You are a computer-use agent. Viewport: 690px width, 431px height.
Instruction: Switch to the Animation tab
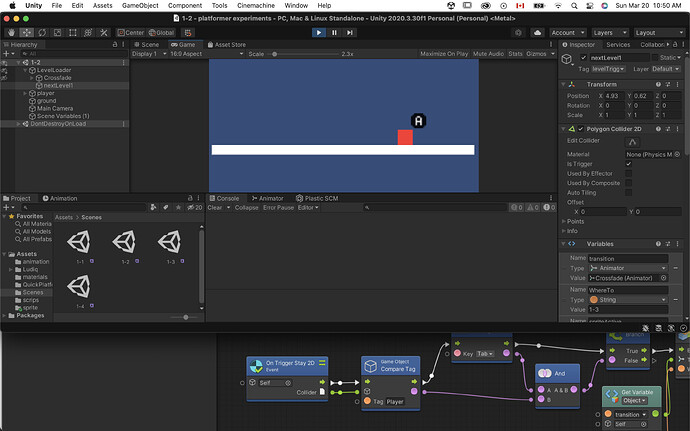point(59,198)
